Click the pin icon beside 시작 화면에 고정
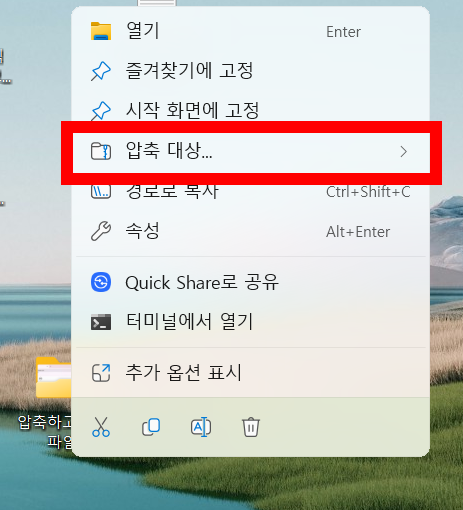 tap(101, 110)
